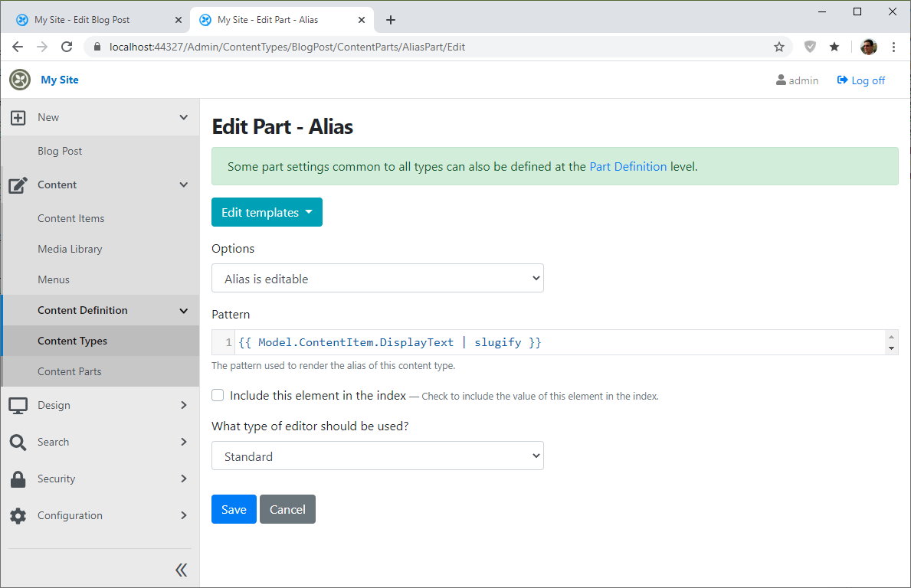Check Include this element in the index
Screen dimensions: 911x588
pos(218,395)
